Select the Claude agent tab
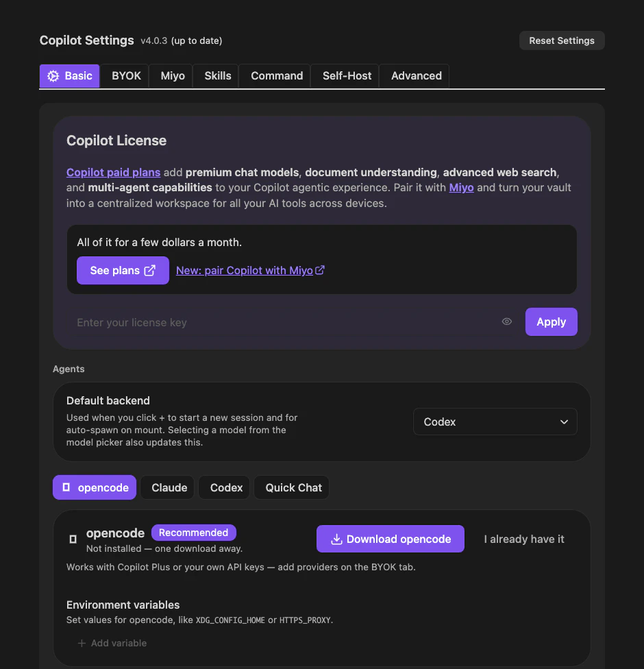Image resolution: width=644 pixels, height=669 pixels. [169, 487]
